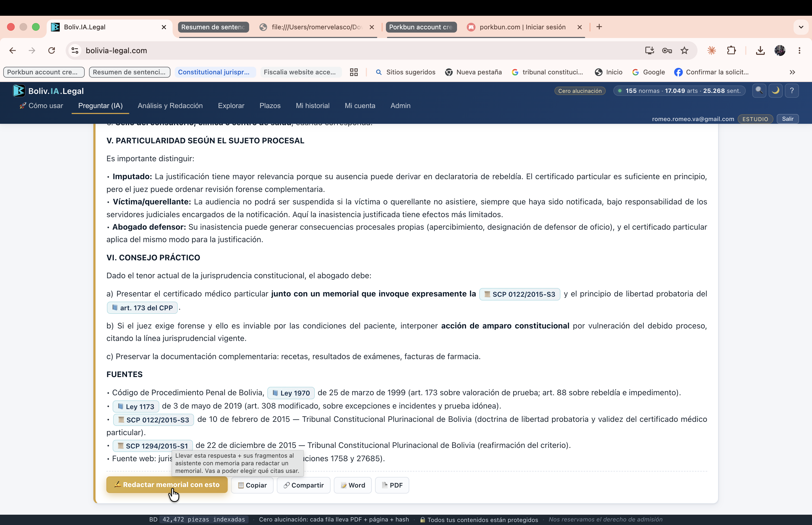Click the browser forward arrow
812x525 pixels.
32,50
